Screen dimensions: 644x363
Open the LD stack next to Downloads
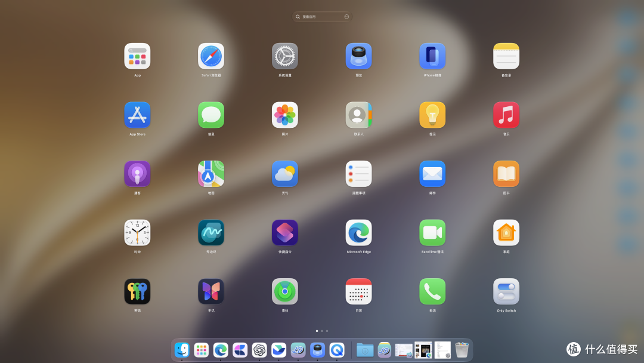384,350
